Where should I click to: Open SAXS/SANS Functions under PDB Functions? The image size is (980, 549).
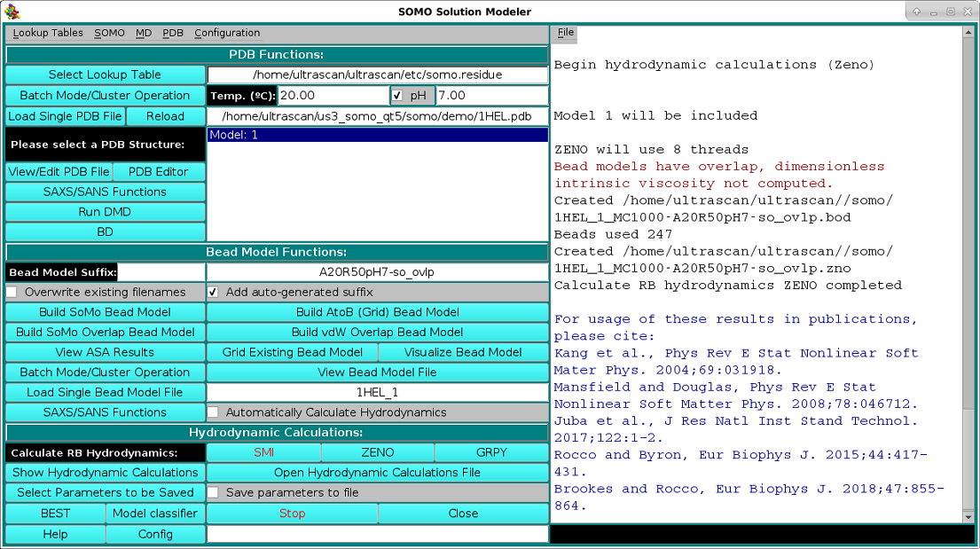(x=105, y=192)
